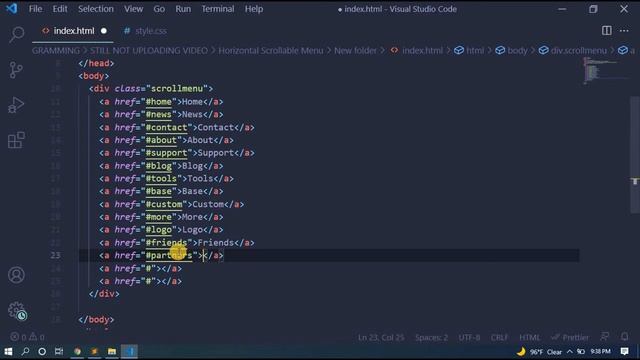Open the Accounts menu icon
This screenshot has width=640, height=360.
(x=16, y=275)
